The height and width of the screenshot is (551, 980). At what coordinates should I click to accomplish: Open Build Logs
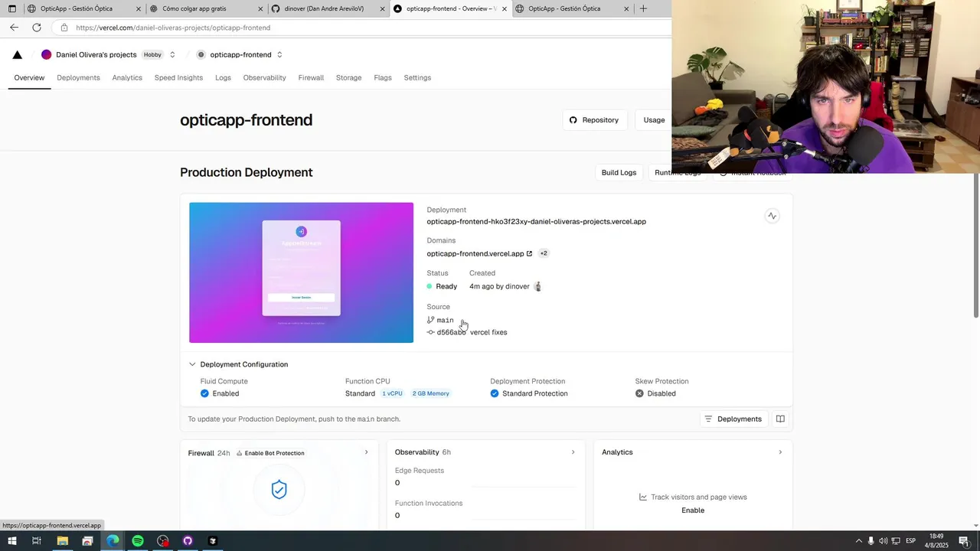(619, 172)
